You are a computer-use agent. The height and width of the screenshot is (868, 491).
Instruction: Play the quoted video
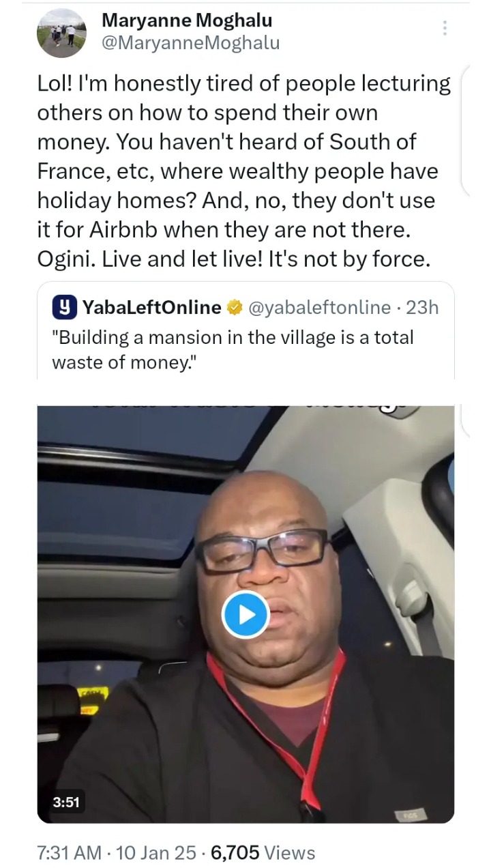click(x=245, y=616)
